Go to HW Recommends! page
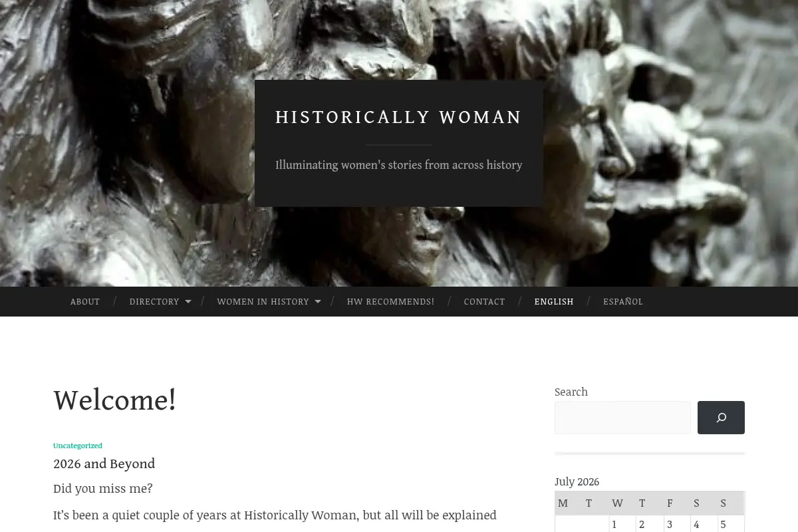 point(390,301)
